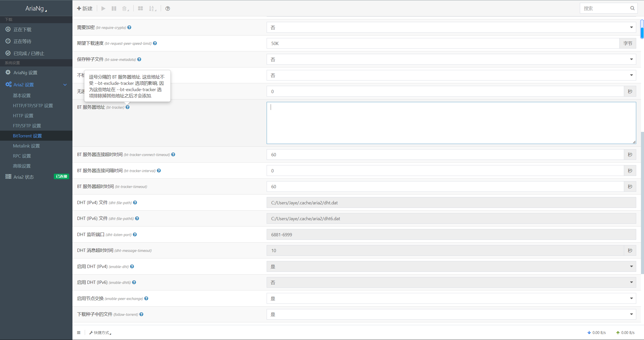
Task: Select 基本设置 submenu item
Action: [36, 96]
